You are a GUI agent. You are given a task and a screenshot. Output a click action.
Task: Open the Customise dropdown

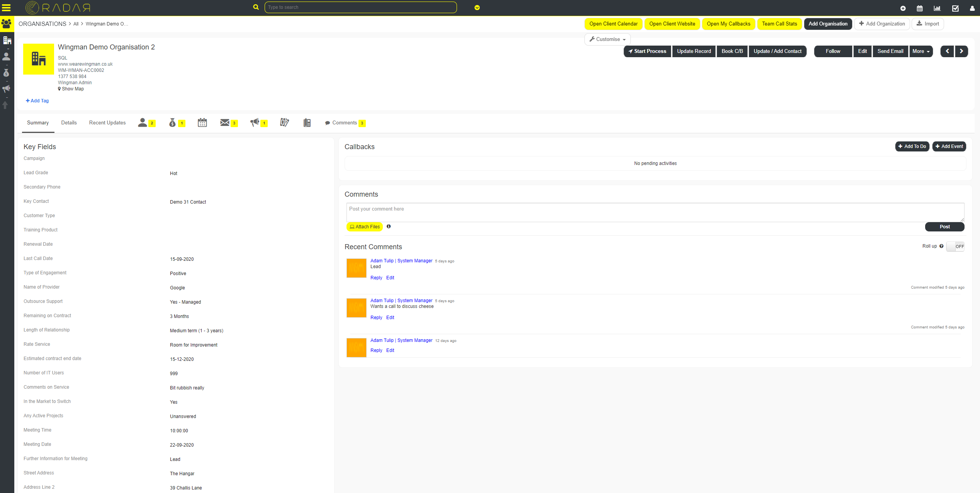pos(607,39)
